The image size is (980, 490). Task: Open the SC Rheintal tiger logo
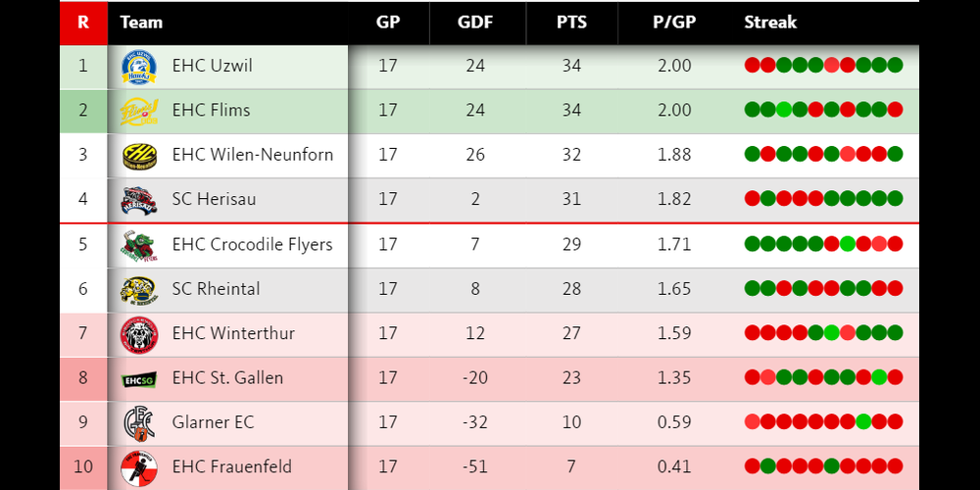tap(139, 289)
